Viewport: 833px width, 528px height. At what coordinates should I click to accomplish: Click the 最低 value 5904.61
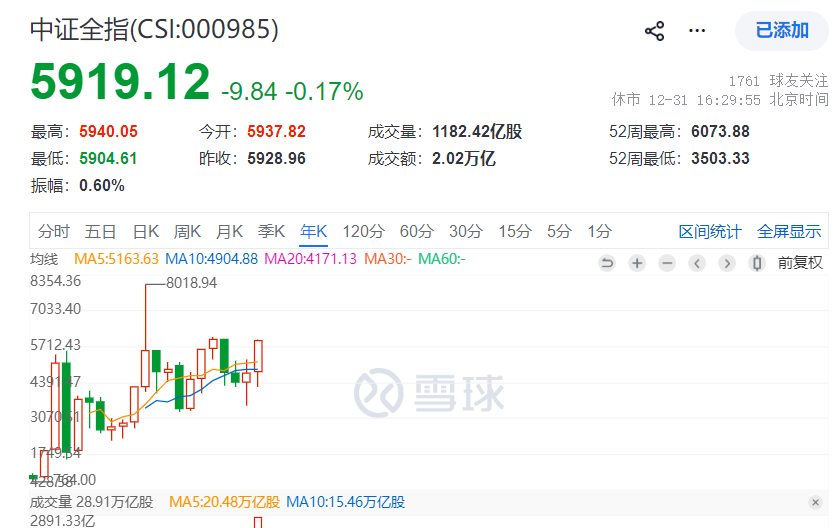pyautogui.click(x=108, y=159)
